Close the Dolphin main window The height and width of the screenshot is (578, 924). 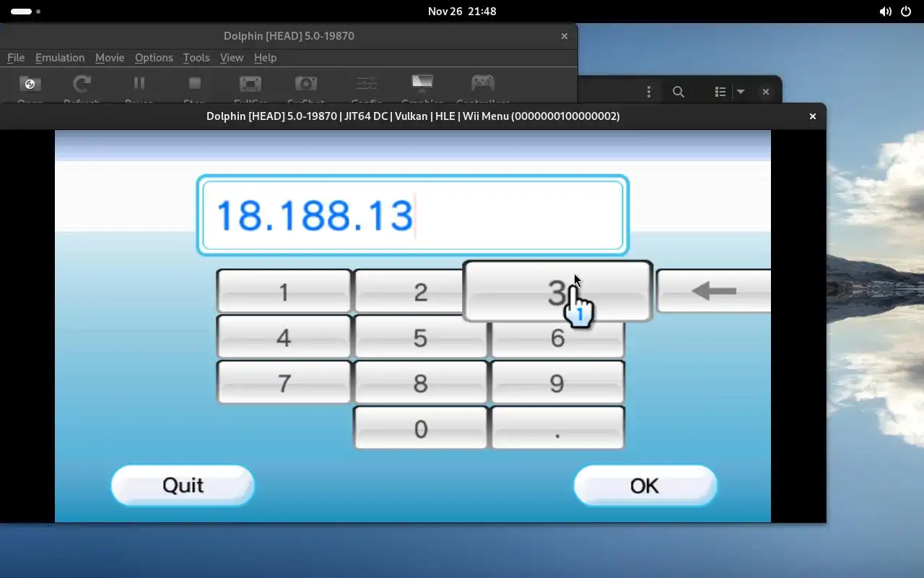[564, 36]
